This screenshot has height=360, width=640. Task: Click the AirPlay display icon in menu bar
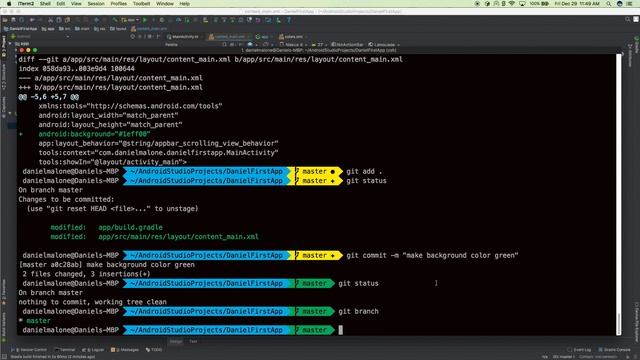pos(522,4)
